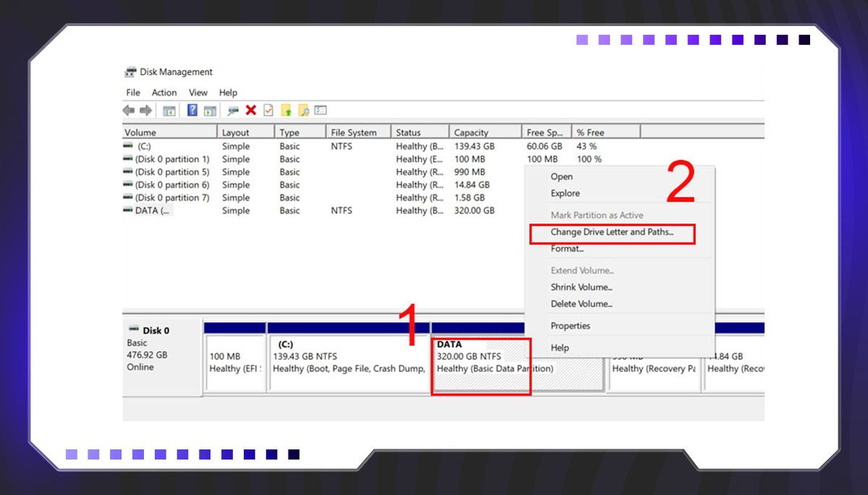This screenshot has width=868, height=495.
Task: Click the red X Delete toolbar icon
Action: [251, 111]
